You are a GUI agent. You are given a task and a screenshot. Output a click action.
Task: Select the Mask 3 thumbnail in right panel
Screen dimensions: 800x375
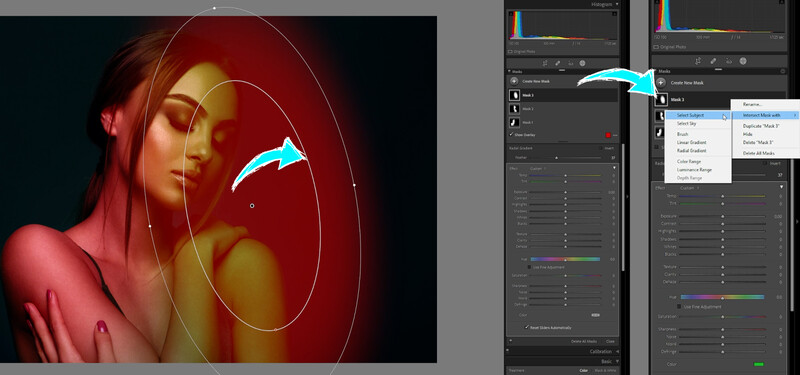(x=661, y=99)
